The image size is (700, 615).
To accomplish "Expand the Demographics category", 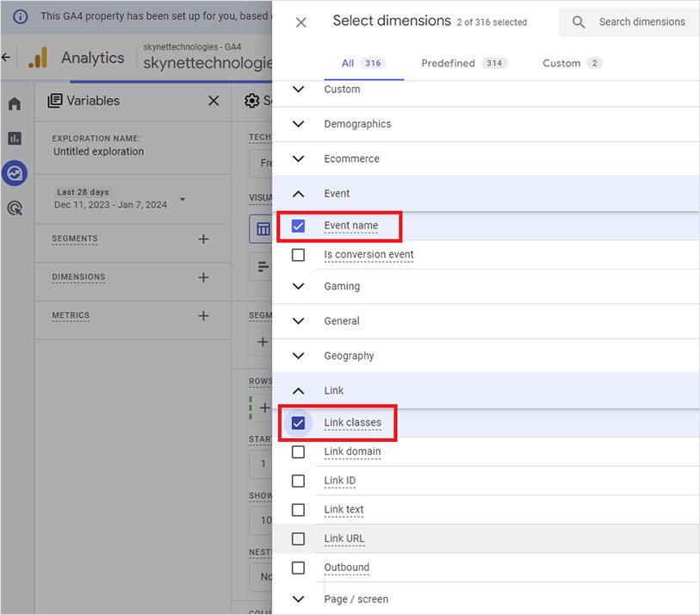I will (x=299, y=124).
